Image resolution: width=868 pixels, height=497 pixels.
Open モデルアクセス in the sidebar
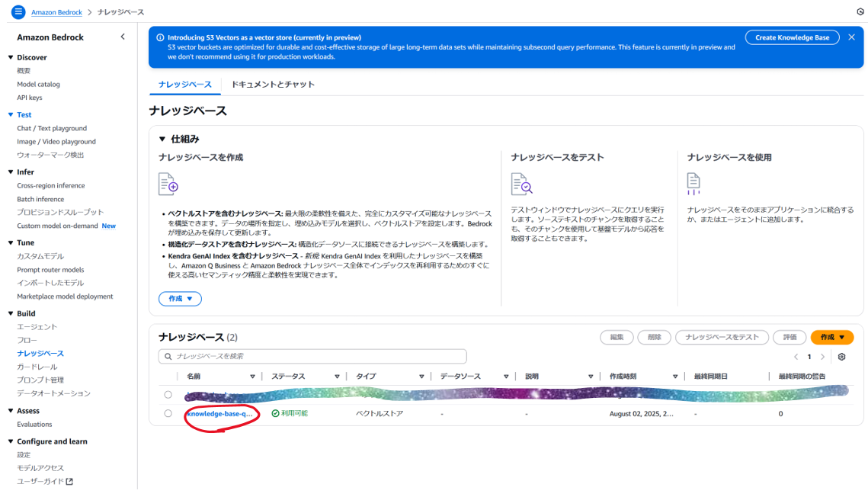click(40, 468)
